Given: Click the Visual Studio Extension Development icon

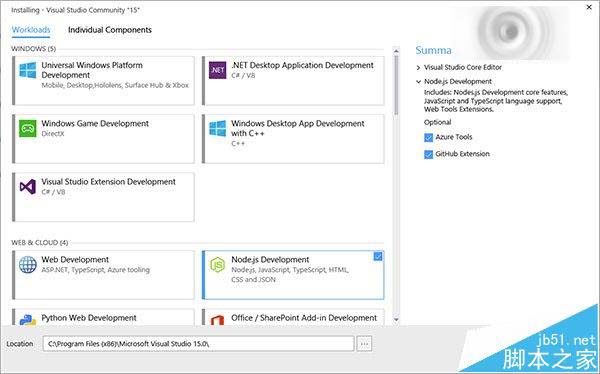Looking at the screenshot, I should pyautogui.click(x=28, y=186).
